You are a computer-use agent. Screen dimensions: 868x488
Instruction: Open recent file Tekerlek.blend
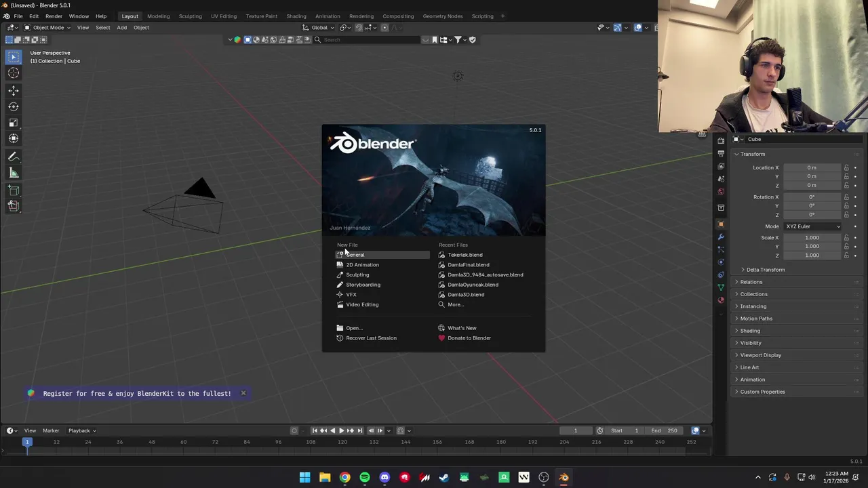(x=465, y=255)
